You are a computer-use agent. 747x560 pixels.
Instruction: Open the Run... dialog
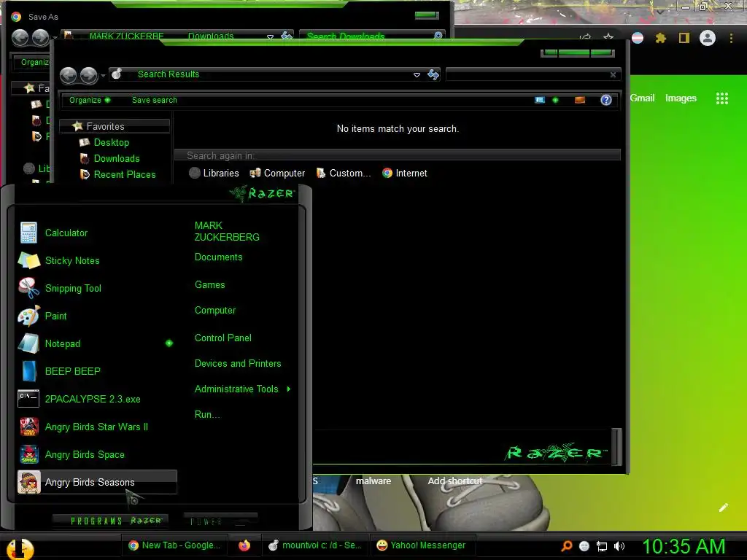[x=206, y=414]
